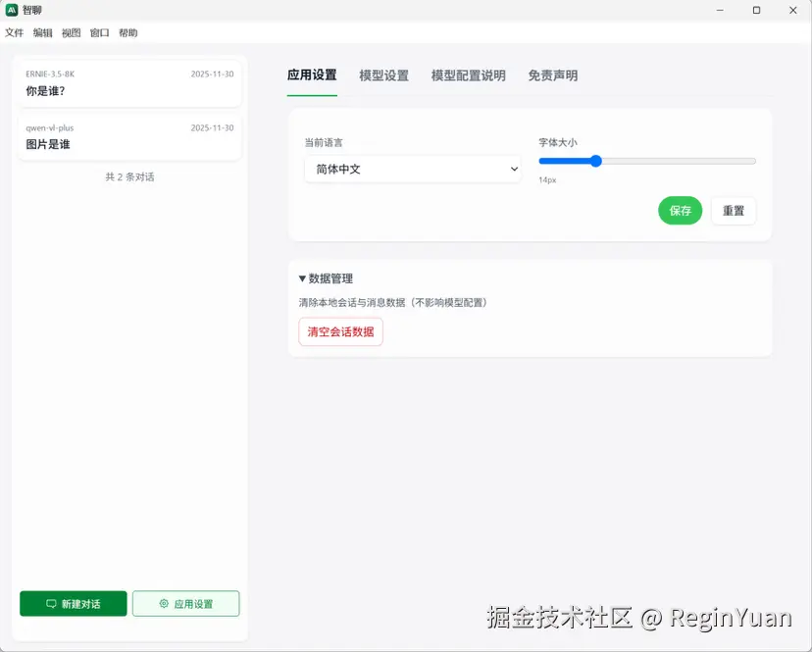Click the 重置 reset button
812x652 pixels.
[734, 210]
